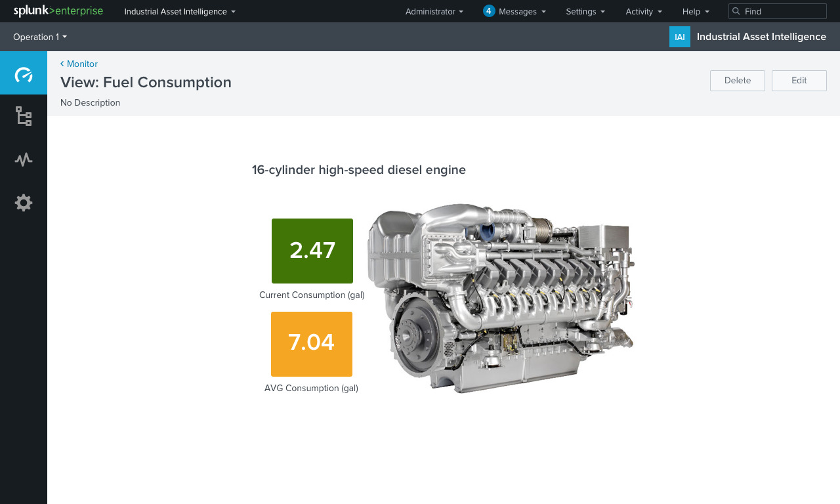Click the IAI app badge icon
840x504 pixels.
point(679,37)
